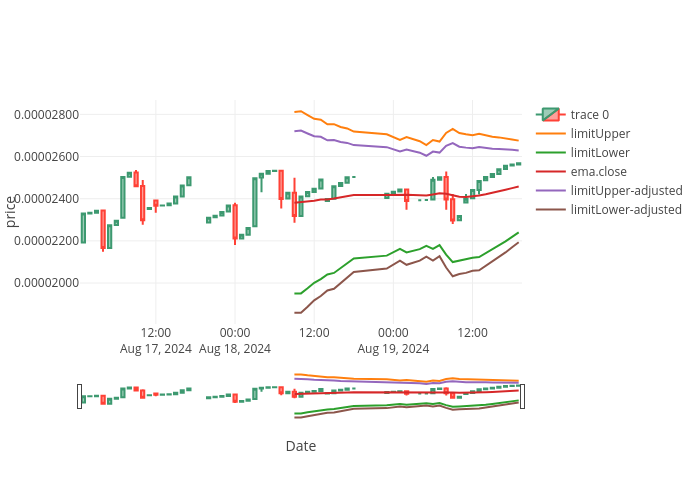This screenshot has width=700, height=500.
Task: Hide the trace 0 series via its label
Action: (589, 115)
